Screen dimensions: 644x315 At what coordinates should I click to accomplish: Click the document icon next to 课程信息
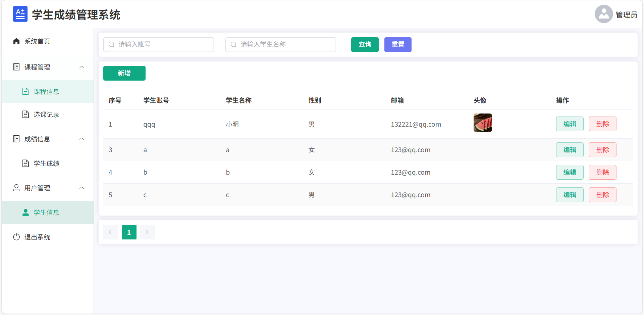26,91
